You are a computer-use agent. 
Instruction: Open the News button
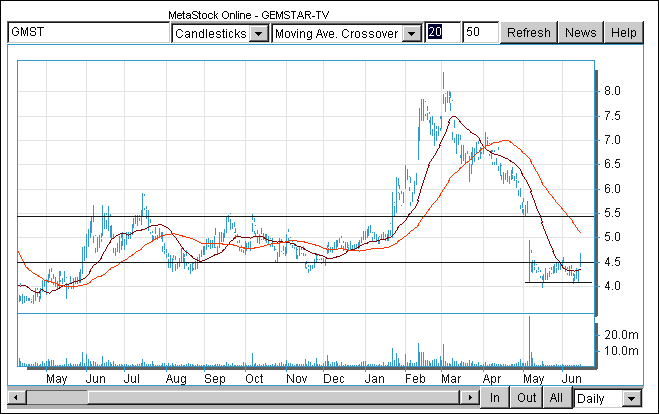[x=580, y=33]
